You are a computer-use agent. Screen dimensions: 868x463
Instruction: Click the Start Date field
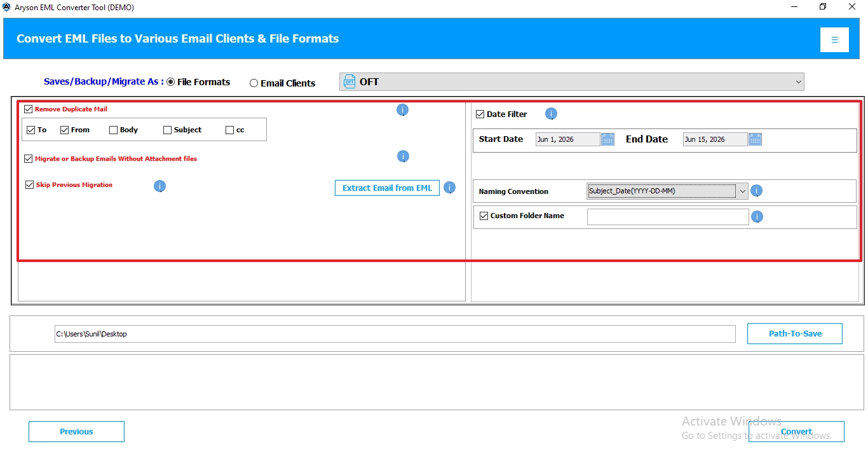pos(567,139)
